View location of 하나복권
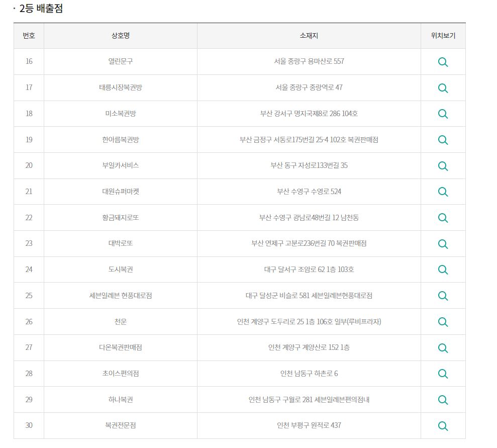The width and height of the screenshot is (497, 448). pyautogui.click(x=443, y=400)
